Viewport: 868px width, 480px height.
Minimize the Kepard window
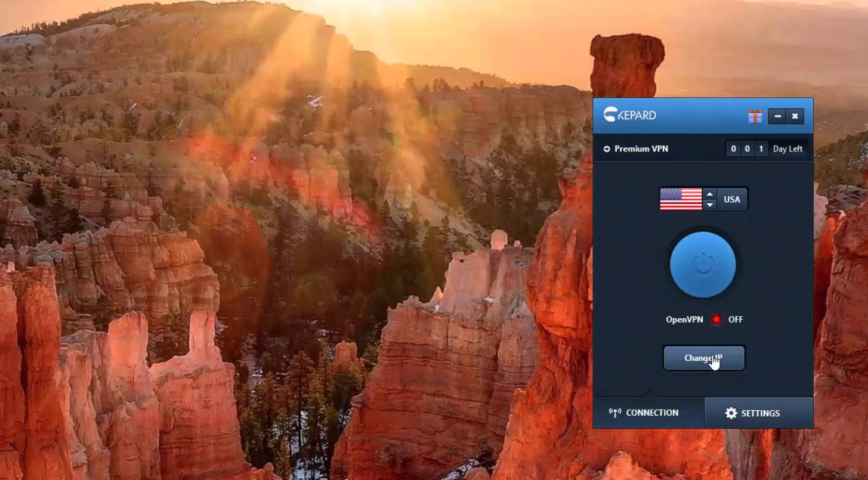tap(777, 116)
